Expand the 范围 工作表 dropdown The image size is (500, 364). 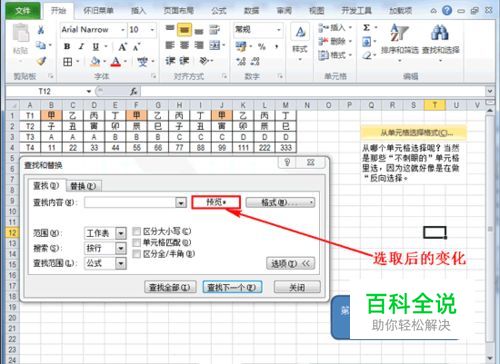121,233
